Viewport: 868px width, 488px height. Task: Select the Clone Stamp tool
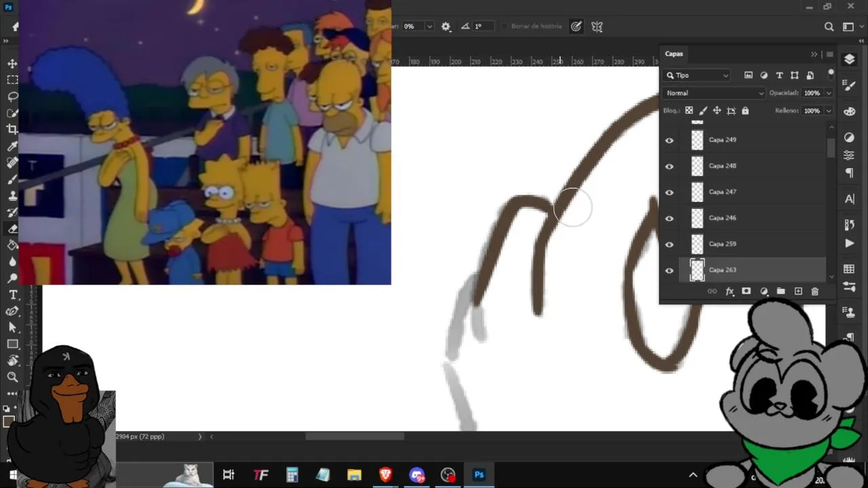point(12,196)
